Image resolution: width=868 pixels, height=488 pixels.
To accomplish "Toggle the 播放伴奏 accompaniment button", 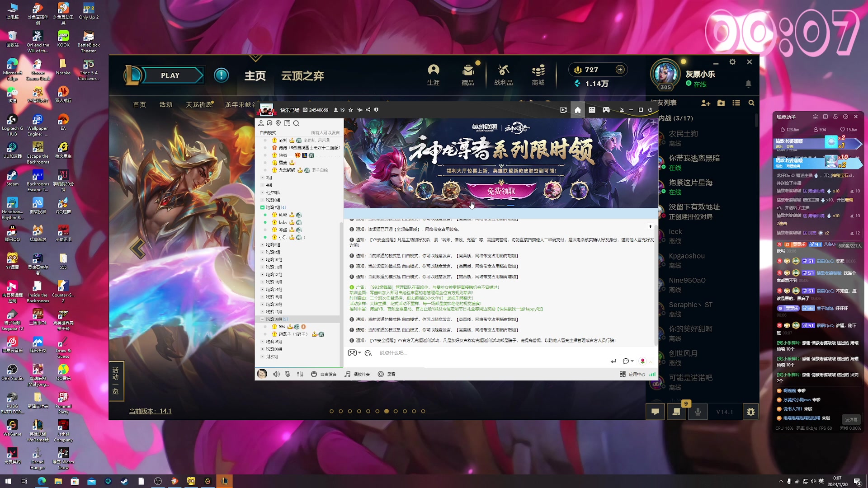I will 357,374.
